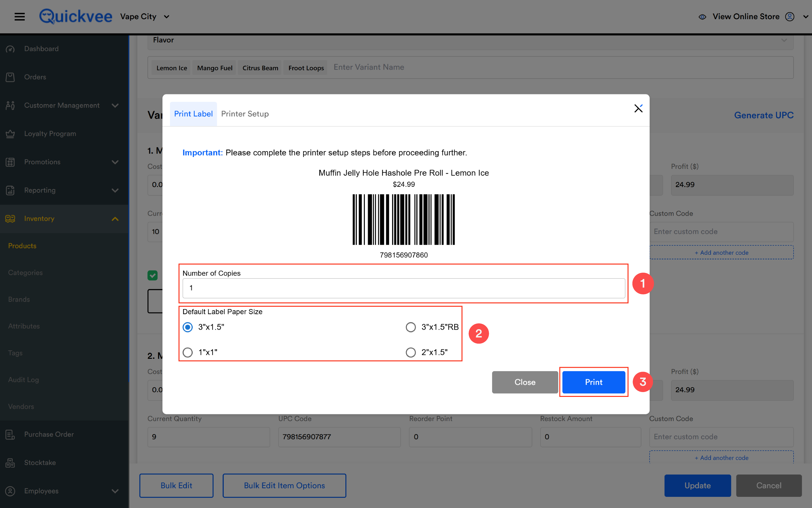This screenshot has width=812, height=508.
Task: Switch to the Print Label tab
Action: point(193,114)
